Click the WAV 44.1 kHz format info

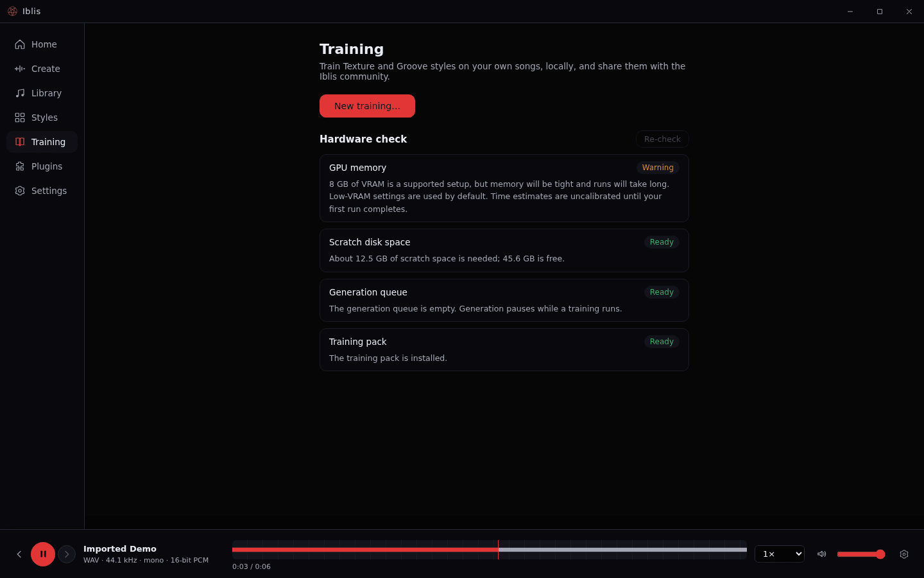(x=146, y=560)
